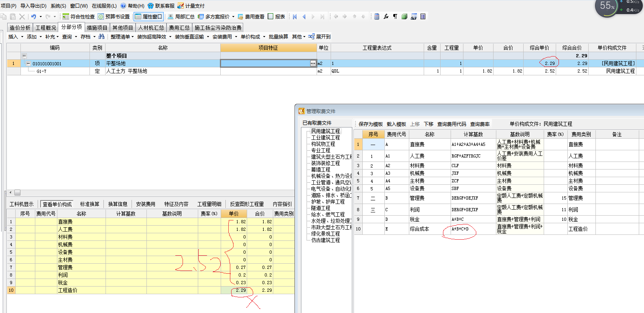Switch to 特征及内容 bottom tab
The width and height of the screenshot is (644, 313).
(x=176, y=204)
